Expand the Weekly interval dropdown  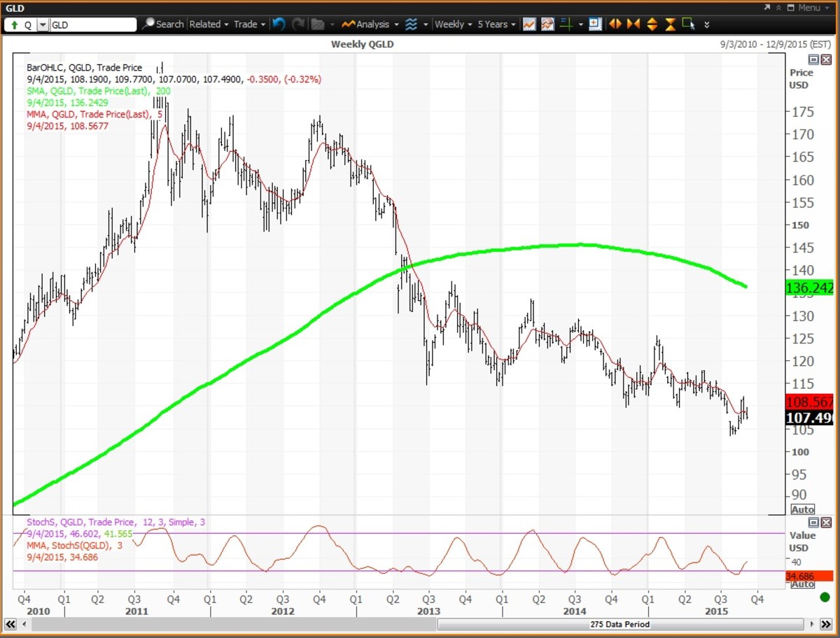[x=453, y=24]
